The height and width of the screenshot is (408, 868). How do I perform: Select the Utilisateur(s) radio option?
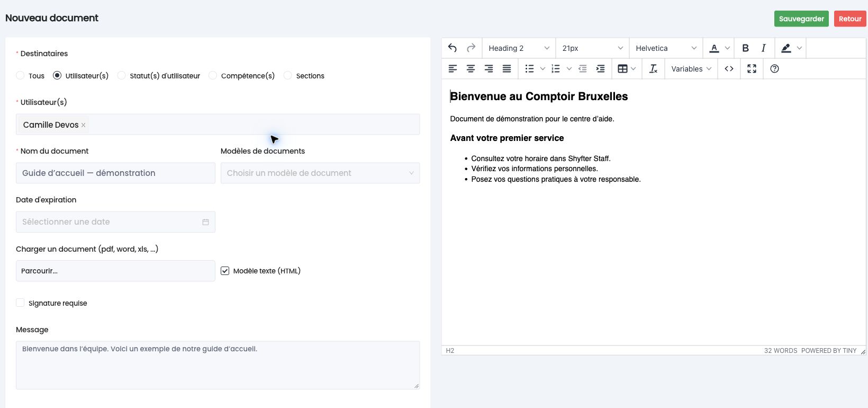coord(57,75)
